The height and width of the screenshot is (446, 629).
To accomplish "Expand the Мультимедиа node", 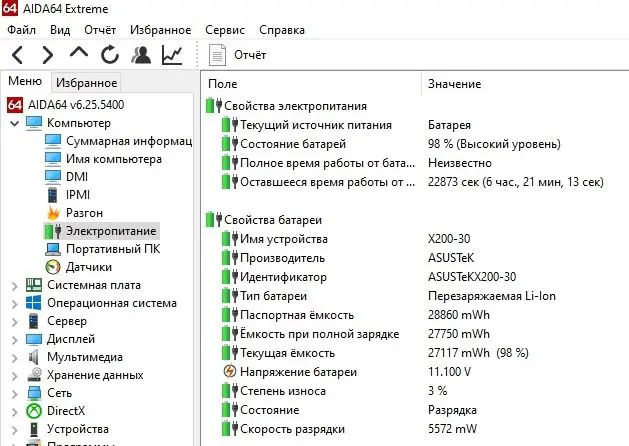I will pyautogui.click(x=14, y=358).
